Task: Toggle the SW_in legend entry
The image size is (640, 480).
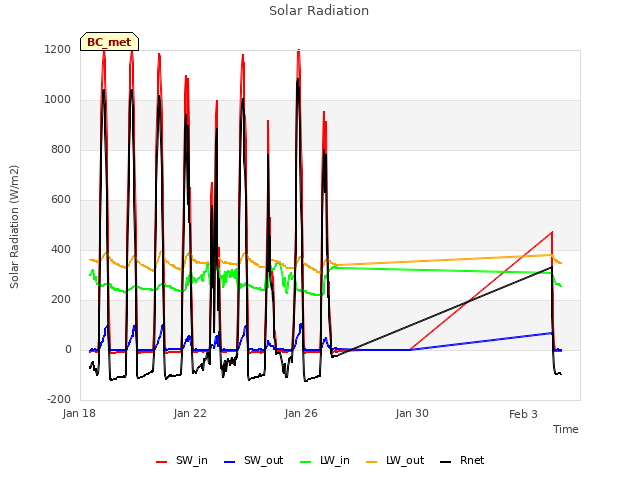Action: point(182,461)
